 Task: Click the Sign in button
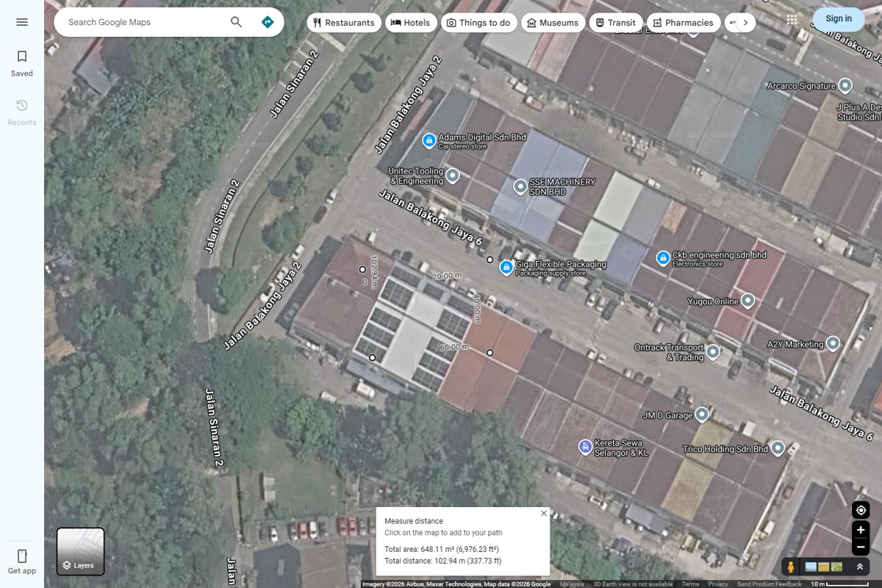(x=839, y=19)
